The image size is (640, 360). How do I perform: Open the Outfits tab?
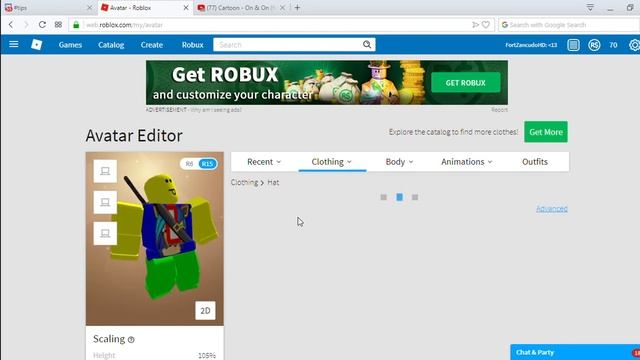(535, 162)
